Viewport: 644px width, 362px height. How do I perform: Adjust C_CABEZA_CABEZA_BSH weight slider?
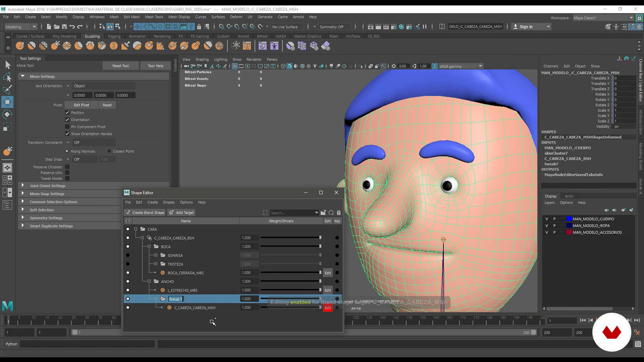pyautogui.click(x=290, y=238)
